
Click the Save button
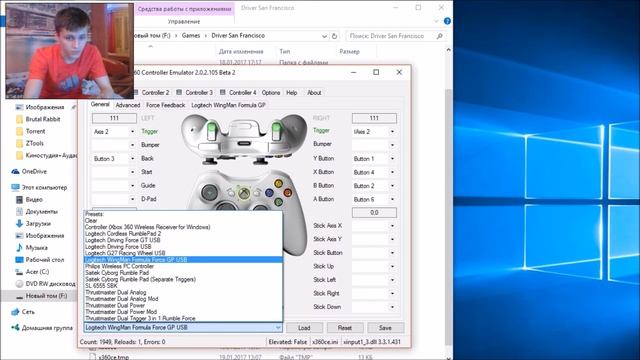tap(385, 327)
